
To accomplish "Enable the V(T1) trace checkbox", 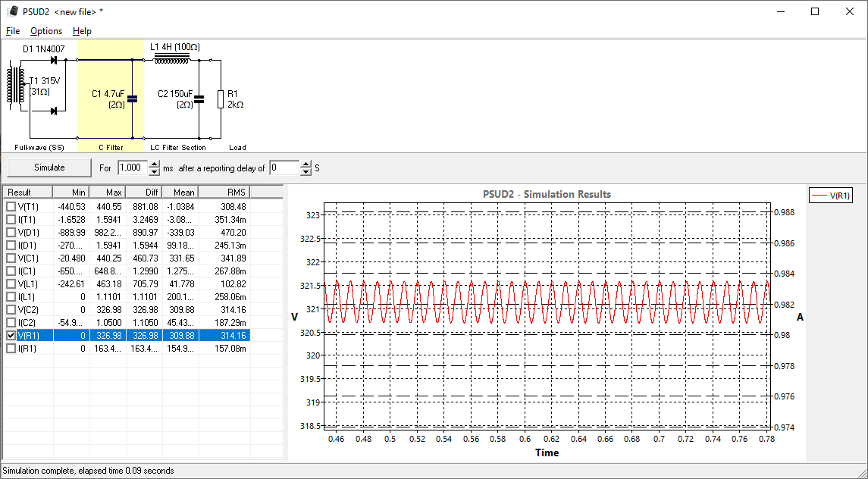I will tap(11, 207).
